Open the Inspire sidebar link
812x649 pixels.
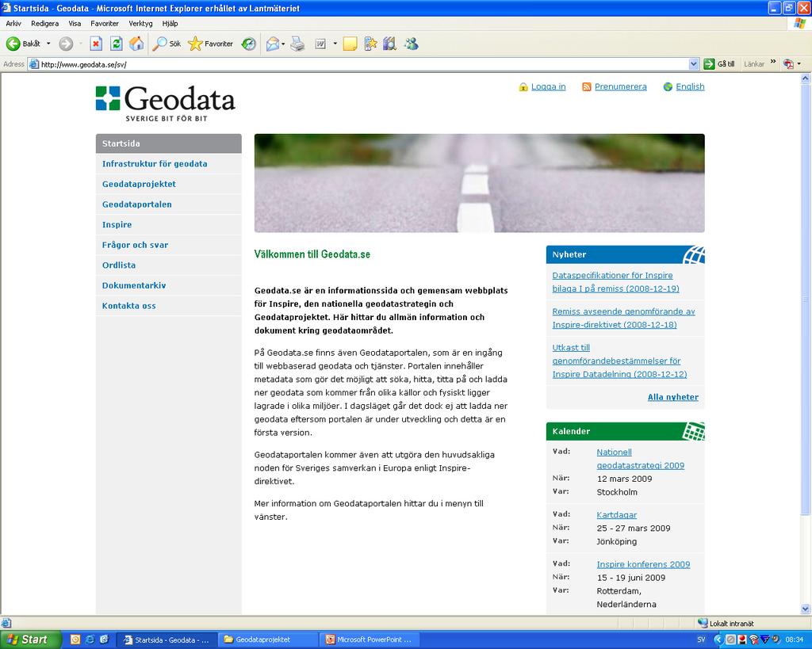[117, 224]
